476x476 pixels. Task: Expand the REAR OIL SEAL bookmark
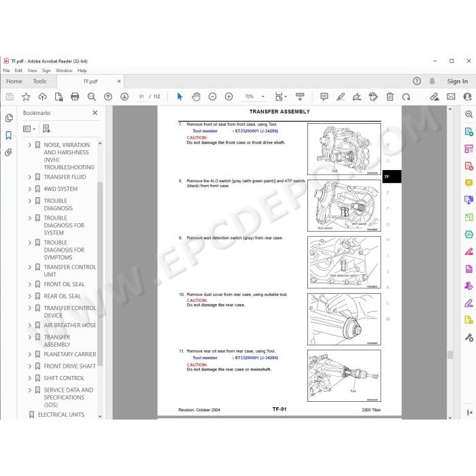pos(30,296)
